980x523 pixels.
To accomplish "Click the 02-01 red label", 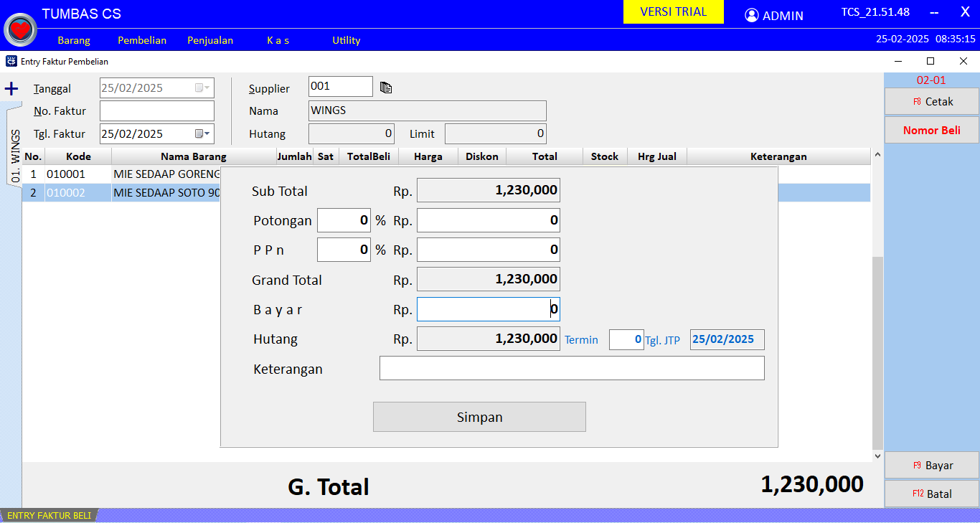I will pyautogui.click(x=931, y=80).
